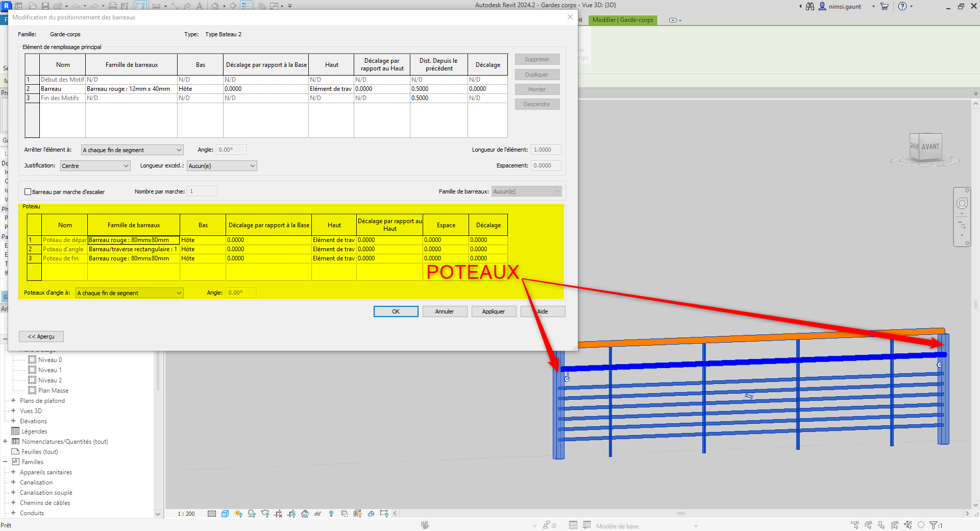Click the search binoculars icon
This screenshot has width=980, height=531.
click(x=810, y=6)
